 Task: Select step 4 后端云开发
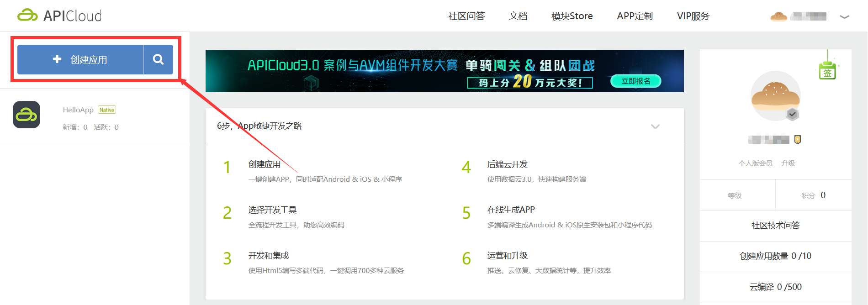(x=507, y=164)
